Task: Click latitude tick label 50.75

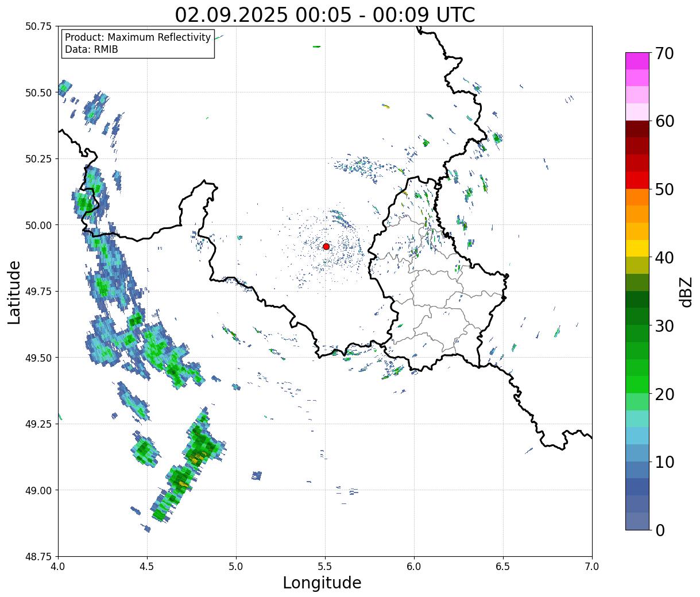Action: click(38, 26)
